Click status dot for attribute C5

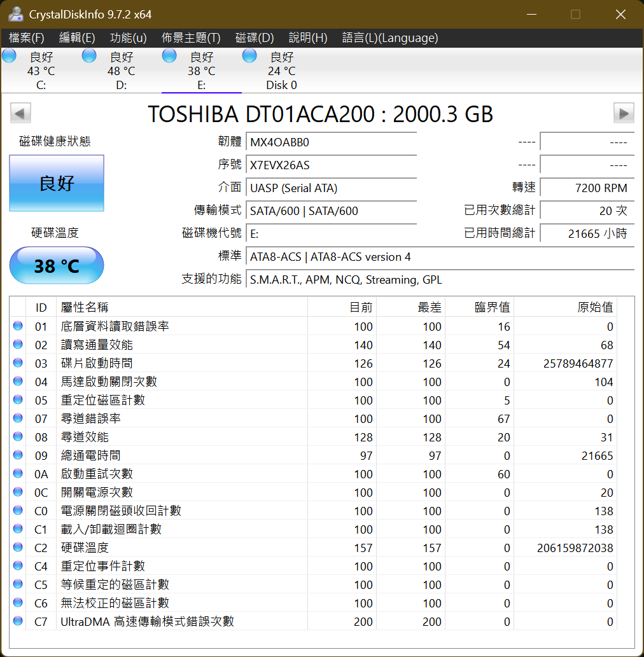tap(18, 584)
